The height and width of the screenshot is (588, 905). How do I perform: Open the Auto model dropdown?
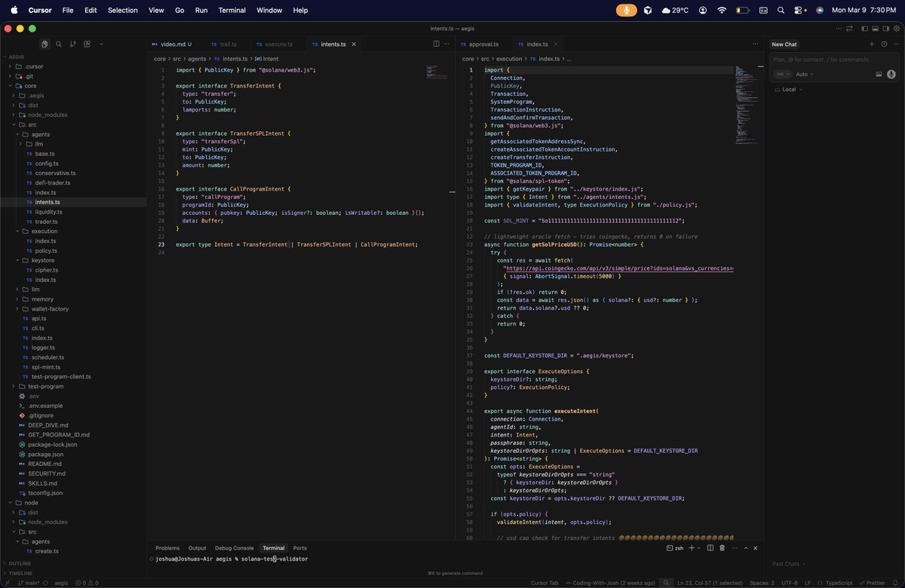click(x=804, y=74)
